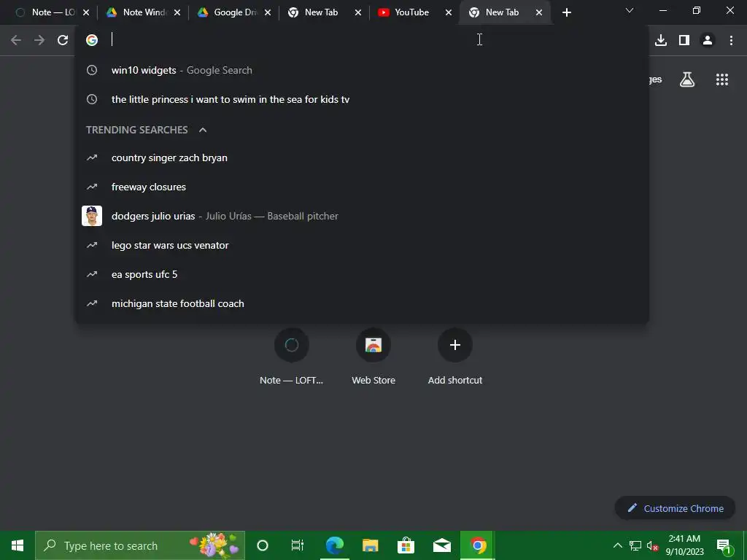This screenshot has width=747, height=560.
Task: Click the Chrome icon on taskbar
Action: pyautogui.click(x=478, y=545)
